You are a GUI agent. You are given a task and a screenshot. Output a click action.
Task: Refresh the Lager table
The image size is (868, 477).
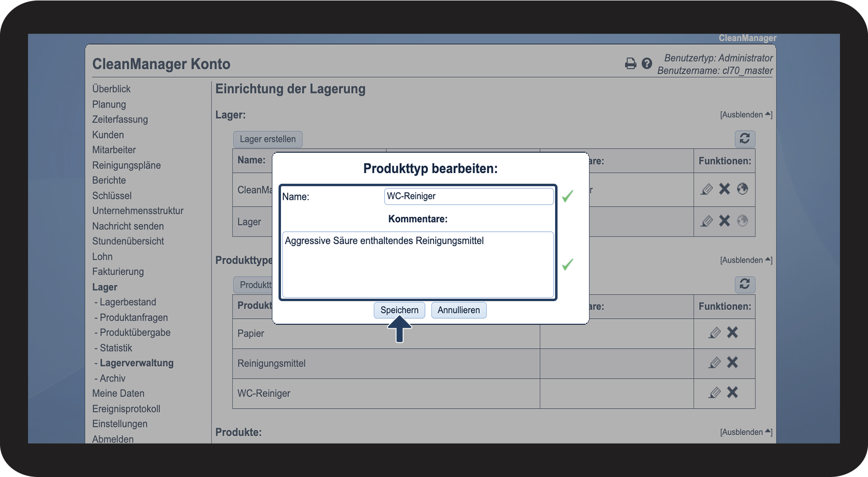point(745,139)
